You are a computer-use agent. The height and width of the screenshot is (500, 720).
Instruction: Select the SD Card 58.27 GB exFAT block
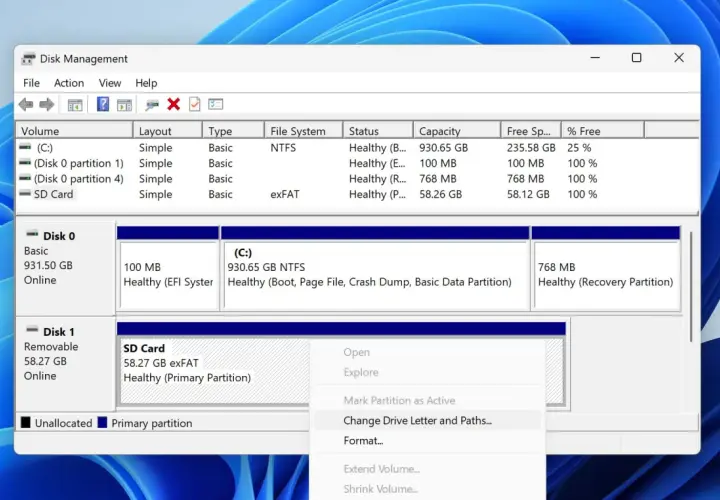coord(341,364)
